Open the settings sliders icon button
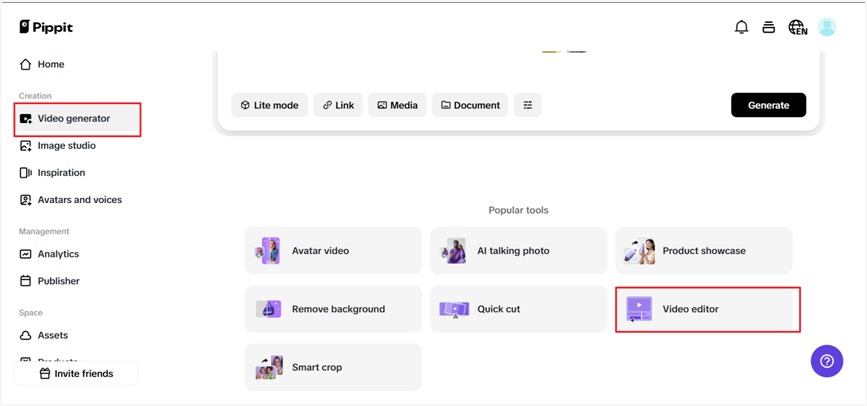Viewport: 867px width, 406px height. pos(527,105)
